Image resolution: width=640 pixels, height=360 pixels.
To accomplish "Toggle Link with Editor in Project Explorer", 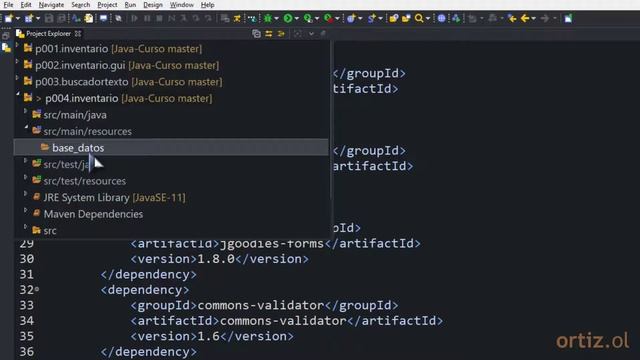I will point(269,34).
